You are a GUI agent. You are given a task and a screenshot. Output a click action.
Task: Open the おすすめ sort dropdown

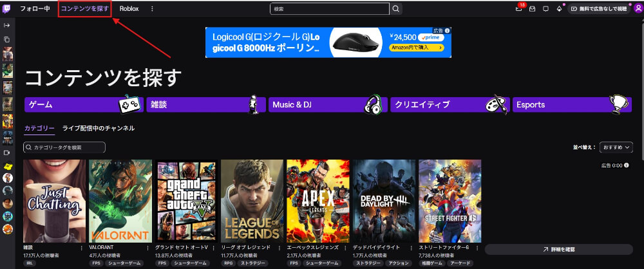coord(616,147)
